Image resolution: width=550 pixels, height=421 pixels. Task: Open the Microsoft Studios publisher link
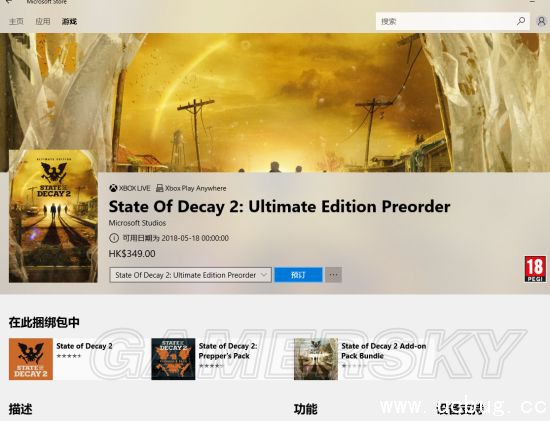[137, 223]
